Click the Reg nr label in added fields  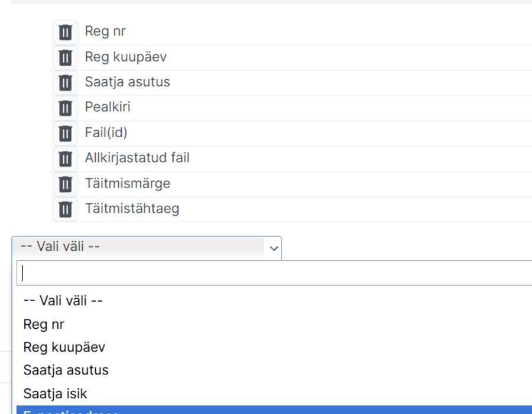(x=105, y=31)
